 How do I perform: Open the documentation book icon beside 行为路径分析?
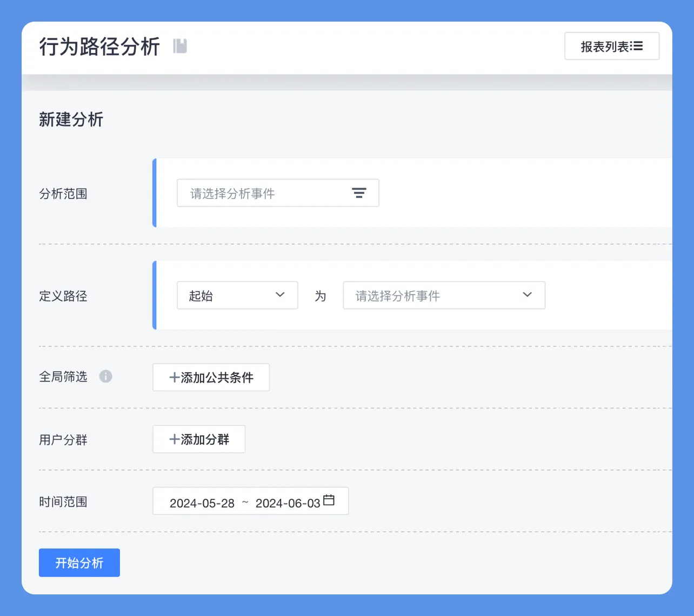180,46
